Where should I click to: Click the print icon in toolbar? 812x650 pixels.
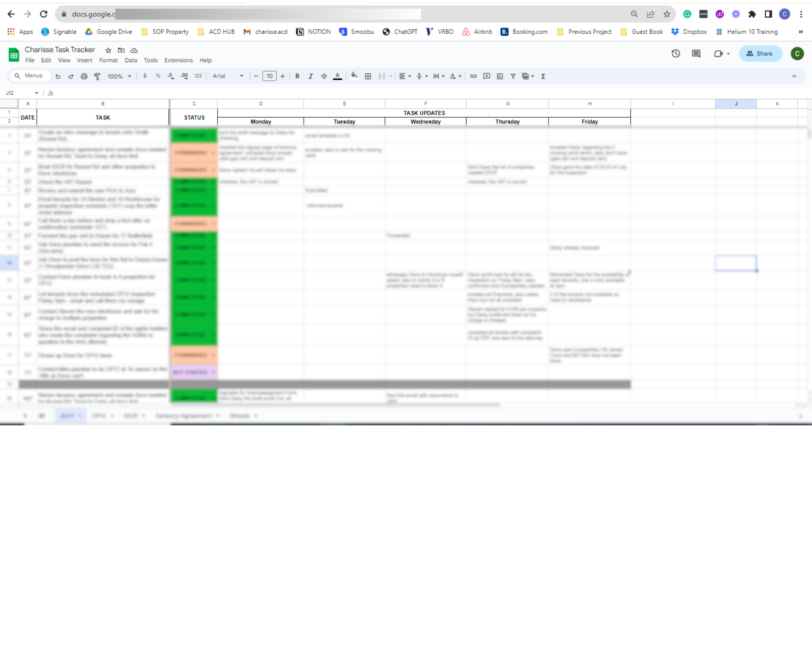click(x=84, y=76)
